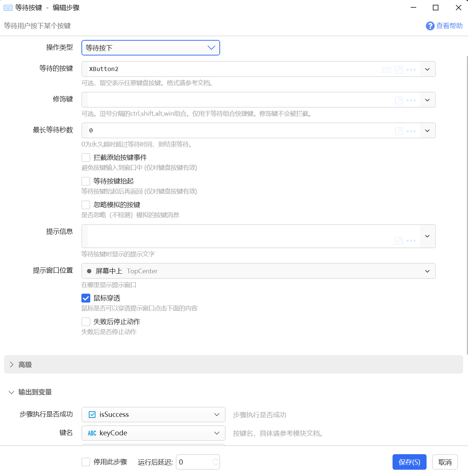Uncheck the 鼠标穿透 checkbox
The width and height of the screenshot is (468, 476).
tap(86, 298)
